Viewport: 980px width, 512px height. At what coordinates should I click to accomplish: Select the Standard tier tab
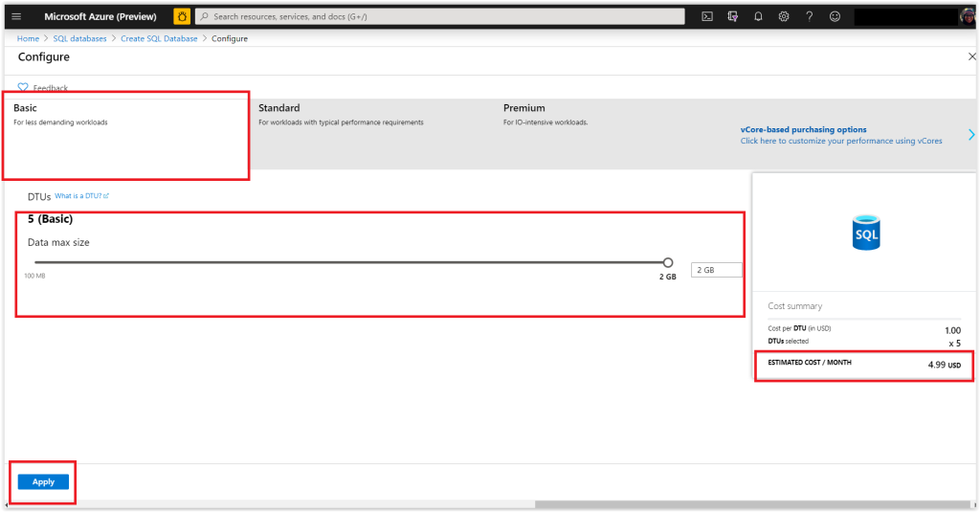point(372,134)
